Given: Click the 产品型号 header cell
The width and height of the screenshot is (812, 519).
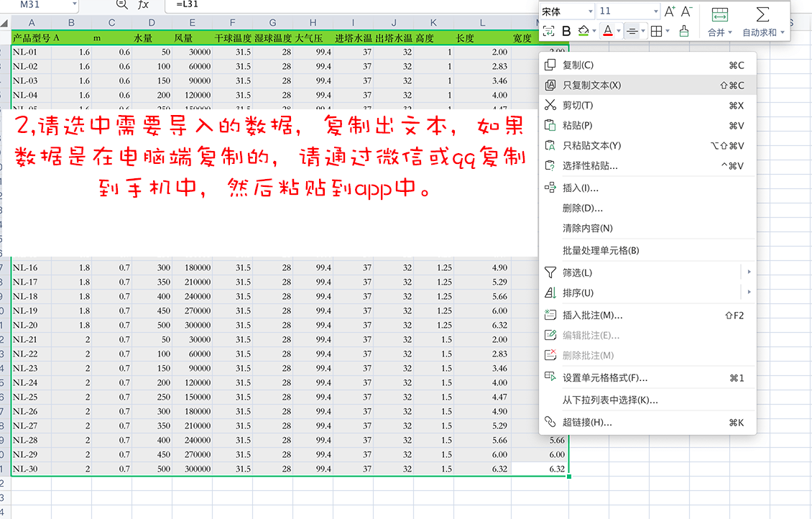Looking at the screenshot, I should (32, 38).
